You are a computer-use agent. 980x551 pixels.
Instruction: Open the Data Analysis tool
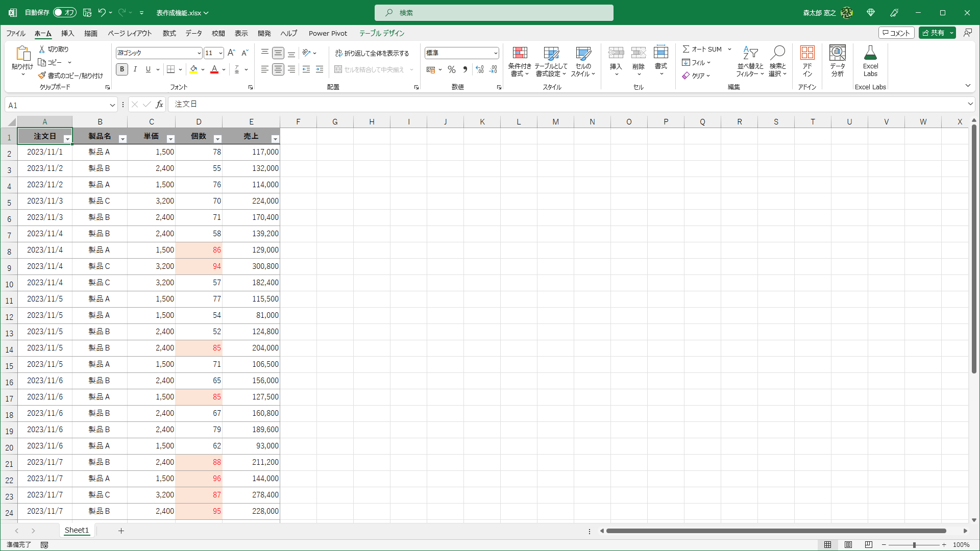[837, 53]
